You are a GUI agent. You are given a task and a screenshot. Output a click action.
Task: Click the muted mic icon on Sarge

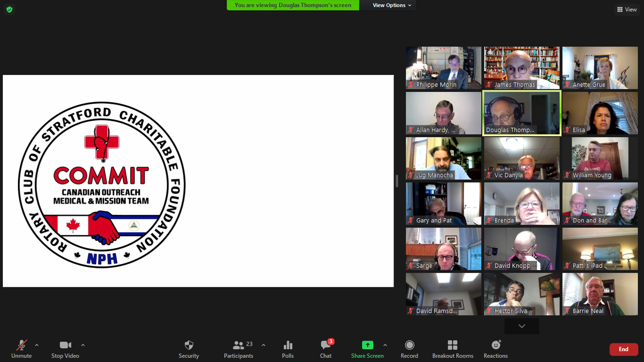pyautogui.click(x=411, y=265)
